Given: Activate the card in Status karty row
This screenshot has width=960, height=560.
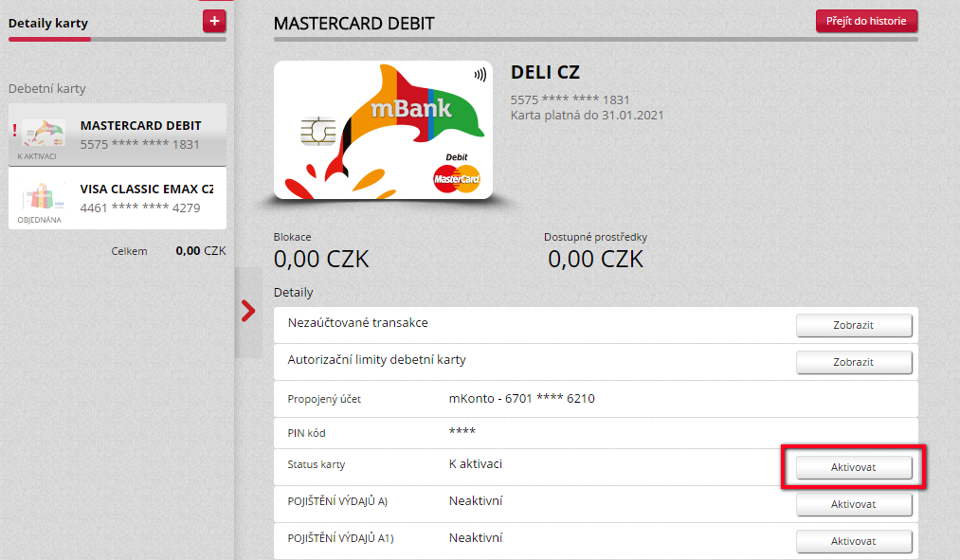Looking at the screenshot, I should (854, 467).
